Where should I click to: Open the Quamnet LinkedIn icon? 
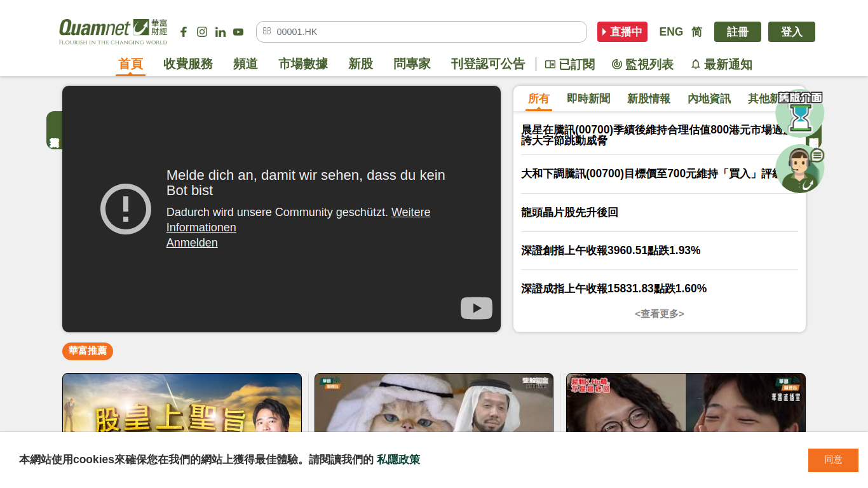[220, 32]
